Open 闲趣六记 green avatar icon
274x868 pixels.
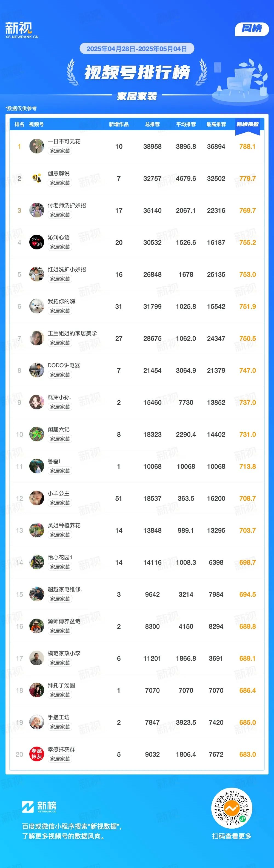pyautogui.click(x=36, y=434)
